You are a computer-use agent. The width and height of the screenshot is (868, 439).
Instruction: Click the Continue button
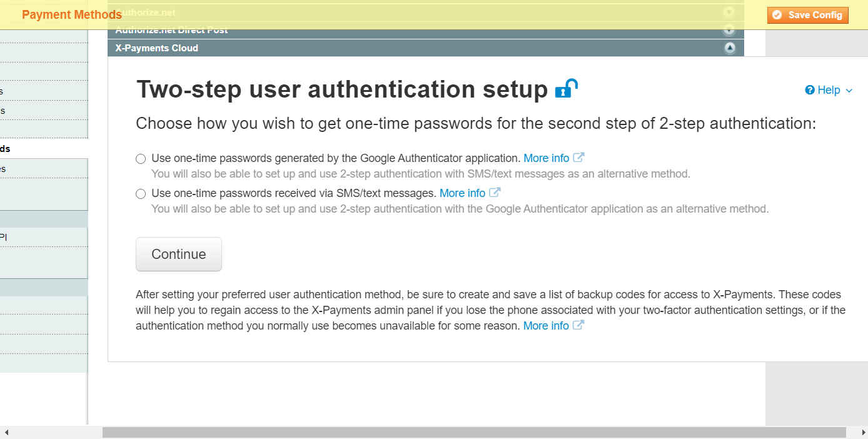pyautogui.click(x=179, y=254)
